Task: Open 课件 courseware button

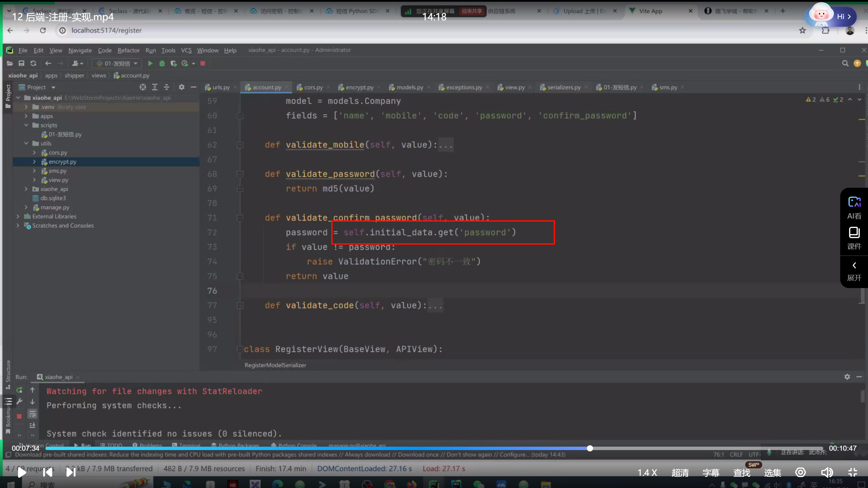Action: point(854,238)
